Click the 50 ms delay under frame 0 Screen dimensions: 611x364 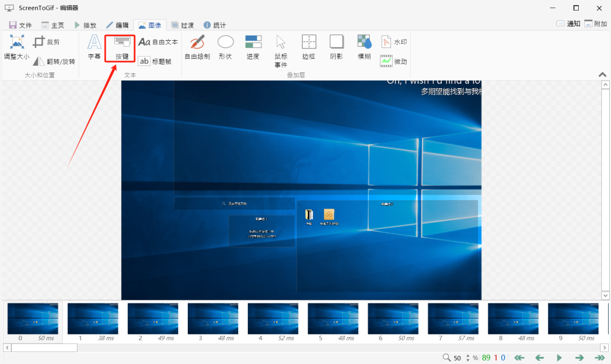[x=46, y=339]
